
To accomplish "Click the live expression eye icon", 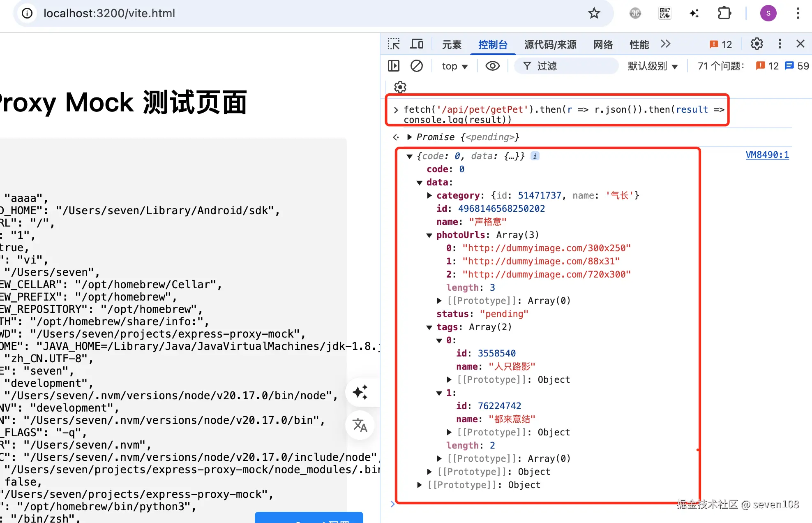I will (492, 66).
